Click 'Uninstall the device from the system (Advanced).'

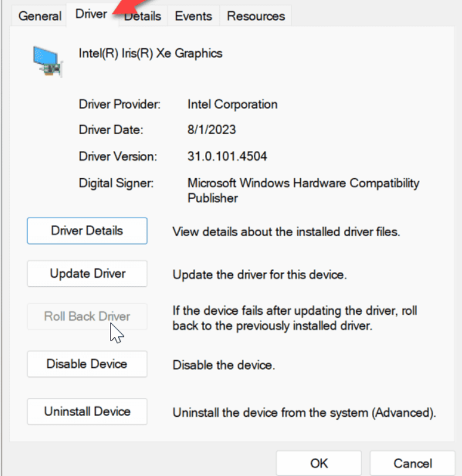tap(304, 413)
